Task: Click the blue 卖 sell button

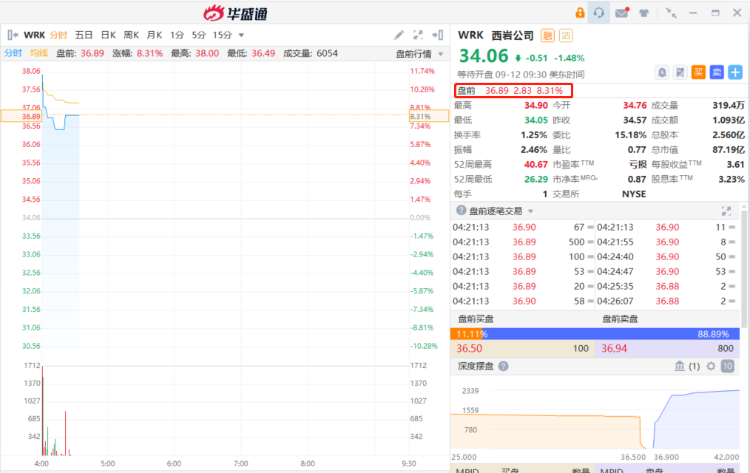Action: (716, 72)
